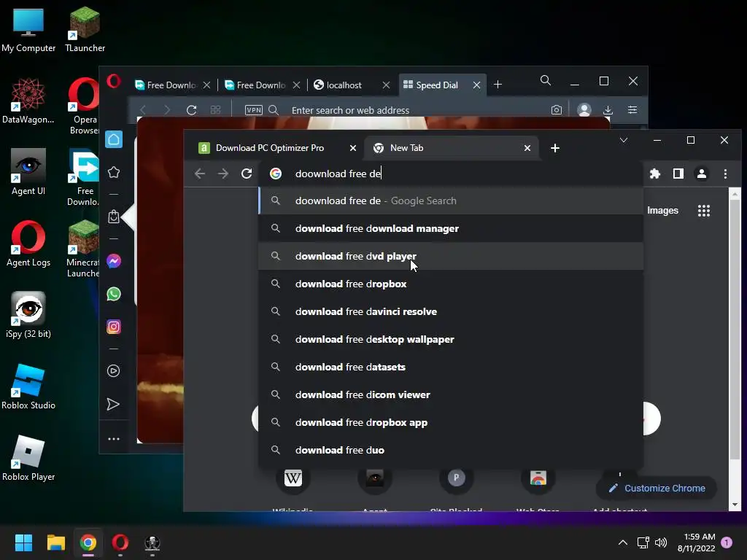Open Agent UI desktop shortcut
Screen dimensions: 747x560
pyautogui.click(x=28, y=172)
